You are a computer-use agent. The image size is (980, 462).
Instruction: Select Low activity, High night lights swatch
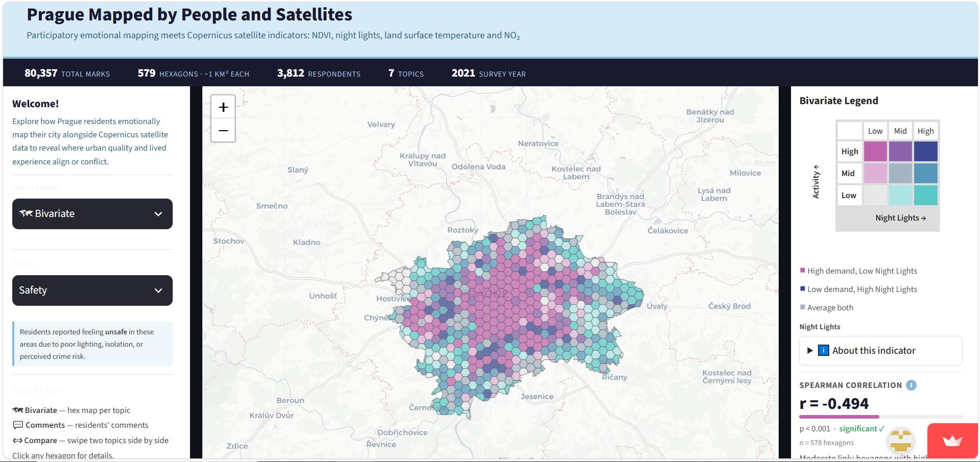[x=925, y=195]
